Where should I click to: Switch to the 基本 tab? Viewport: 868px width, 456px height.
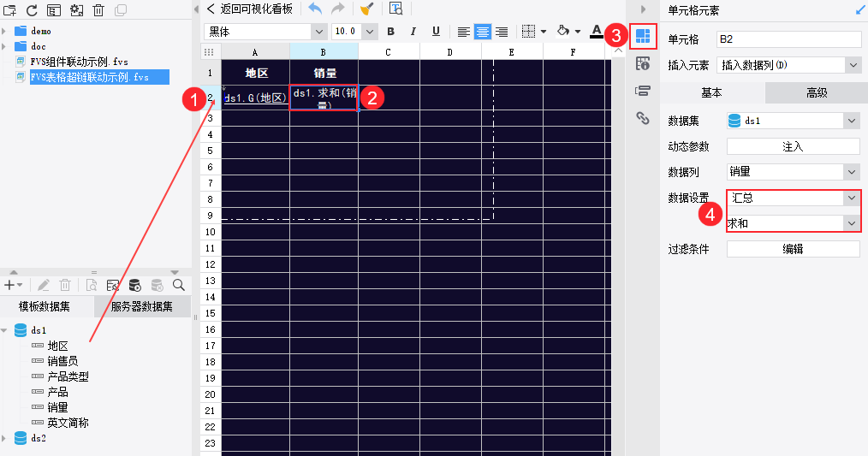pyautogui.click(x=712, y=93)
